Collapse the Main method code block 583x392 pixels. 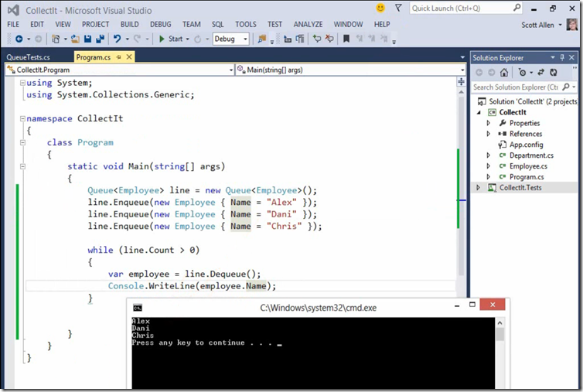(22, 166)
